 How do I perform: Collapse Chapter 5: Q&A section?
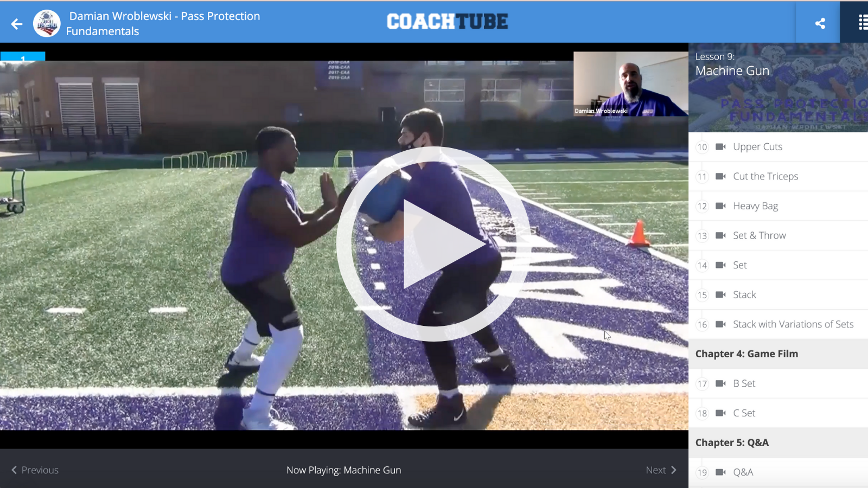(x=778, y=442)
